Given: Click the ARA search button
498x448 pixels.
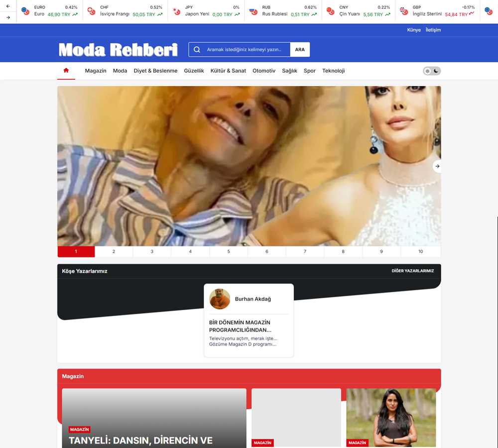Looking at the screenshot, I should [300, 50].
